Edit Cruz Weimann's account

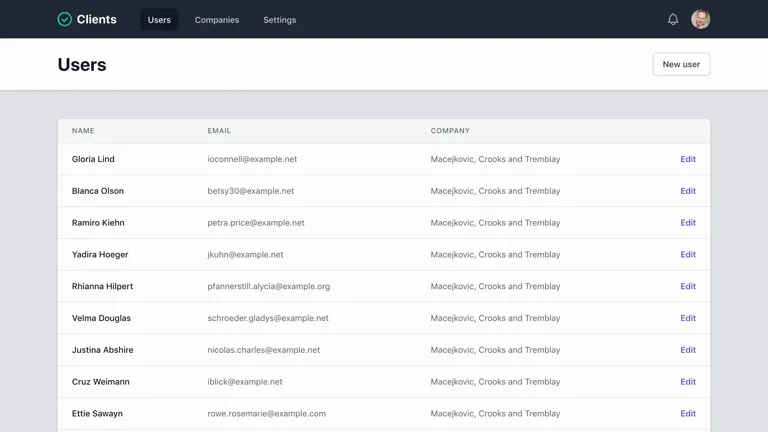click(x=688, y=382)
